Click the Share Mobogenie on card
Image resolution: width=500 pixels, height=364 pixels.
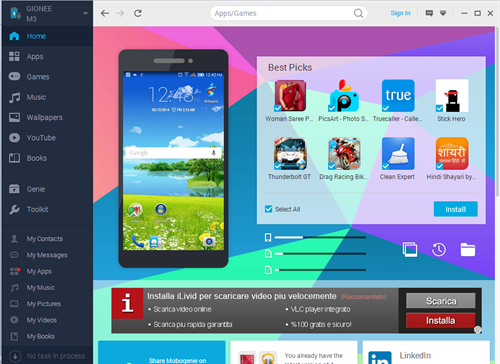(162, 352)
